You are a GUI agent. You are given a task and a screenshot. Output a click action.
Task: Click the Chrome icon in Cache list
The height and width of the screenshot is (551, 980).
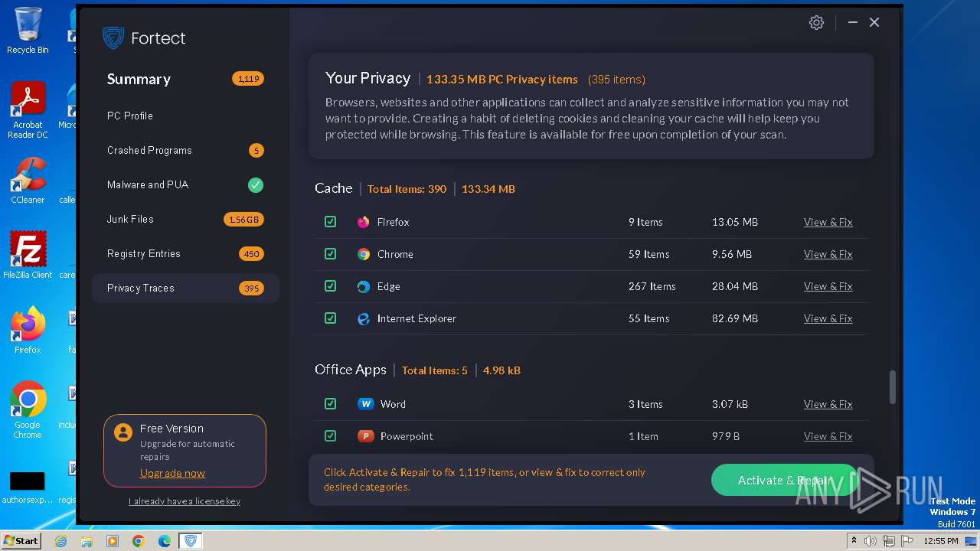(x=364, y=254)
